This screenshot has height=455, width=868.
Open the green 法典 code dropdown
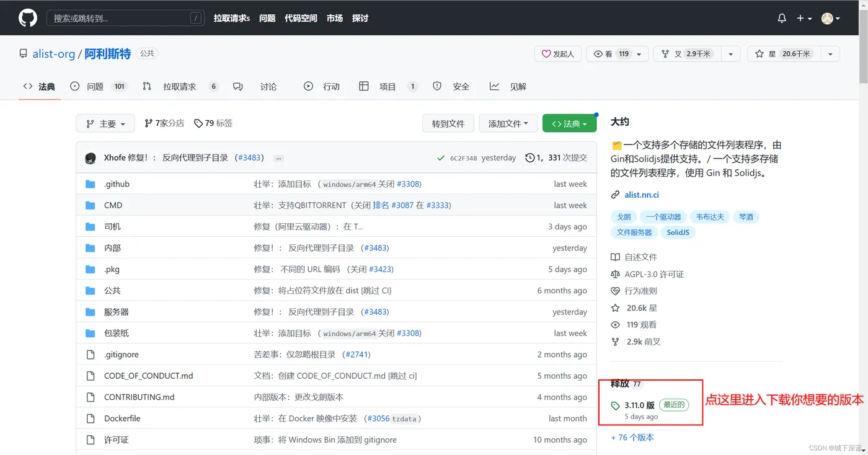[569, 123]
